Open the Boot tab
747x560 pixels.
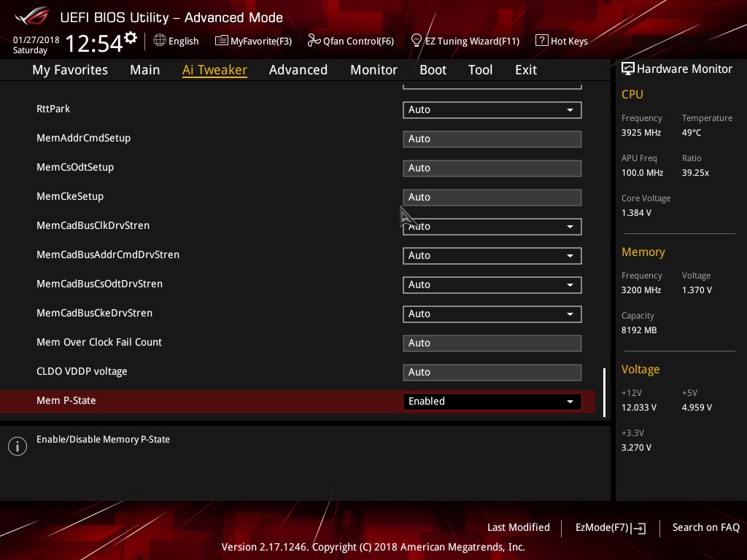tap(433, 70)
